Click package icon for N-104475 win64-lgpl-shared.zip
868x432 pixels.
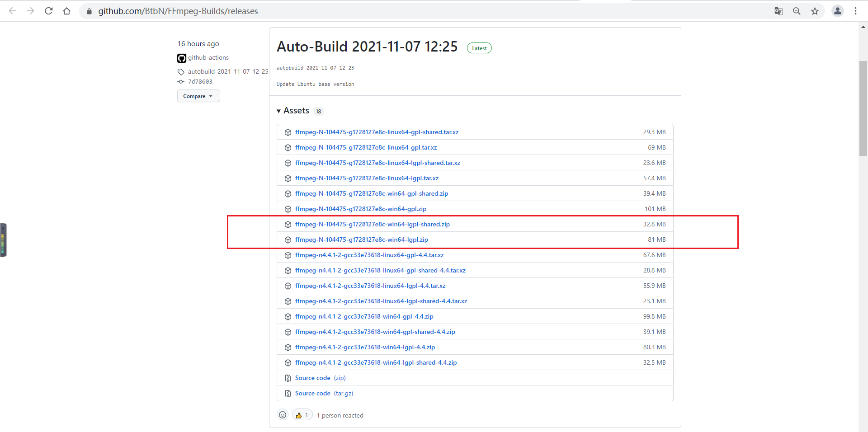coord(288,225)
